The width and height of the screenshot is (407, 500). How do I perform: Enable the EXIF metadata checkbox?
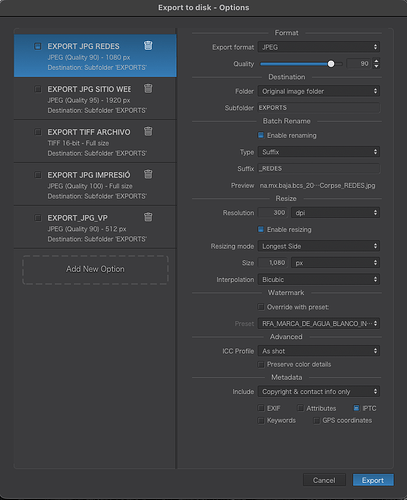click(x=261, y=408)
